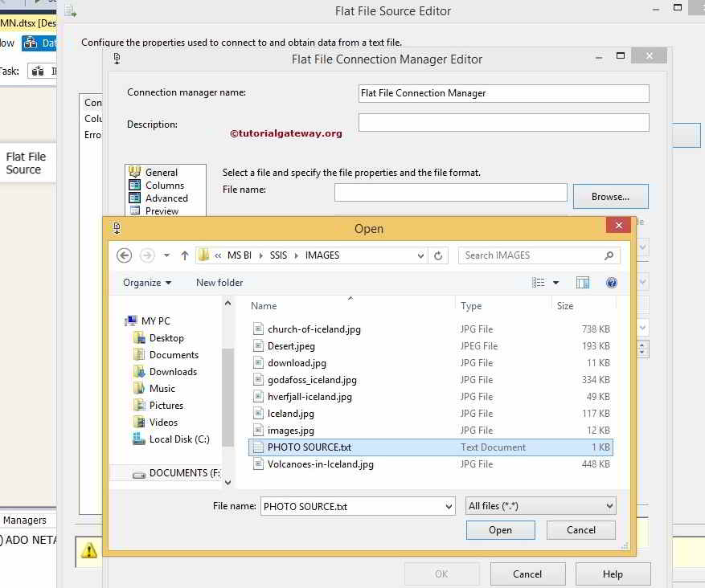Screen dimensions: 705x588
Task: Click the Data Flow tab icon
Action: (x=31, y=43)
